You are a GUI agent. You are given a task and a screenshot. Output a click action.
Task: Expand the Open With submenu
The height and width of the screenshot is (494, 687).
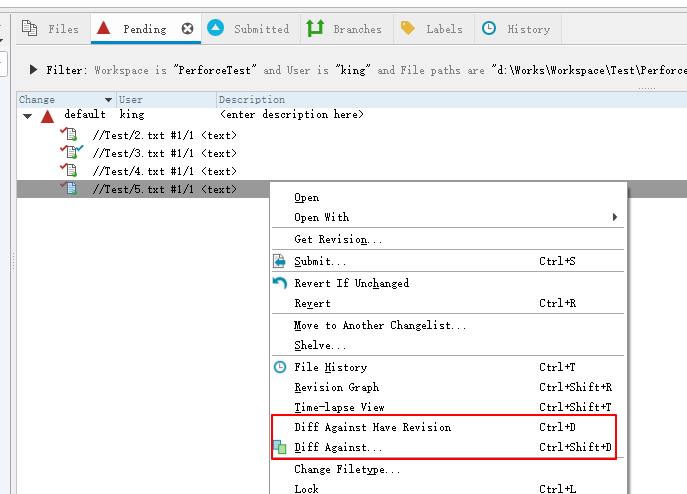(614, 217)
